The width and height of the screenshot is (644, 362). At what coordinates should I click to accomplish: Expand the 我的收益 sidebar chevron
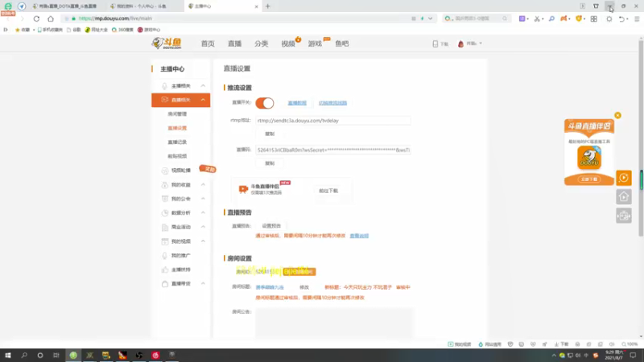[203, 185]
